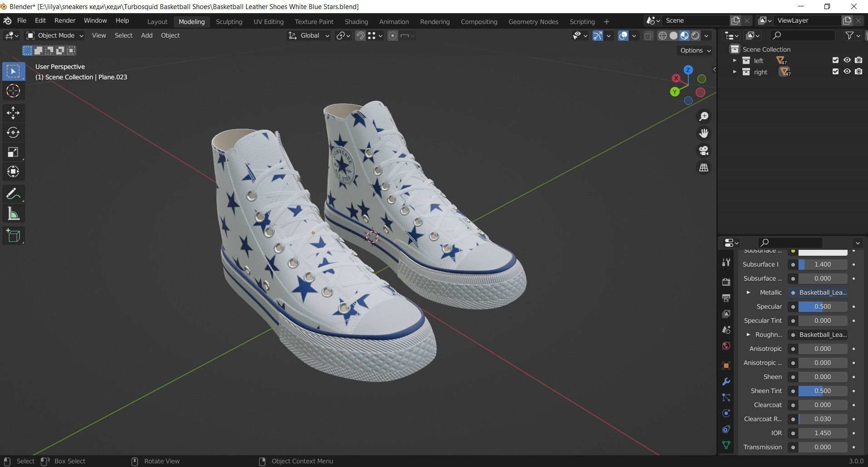The width and height of the screenshot is (868, 467).
Task: Select the Transform tool
Action: (x=13, y=171)
